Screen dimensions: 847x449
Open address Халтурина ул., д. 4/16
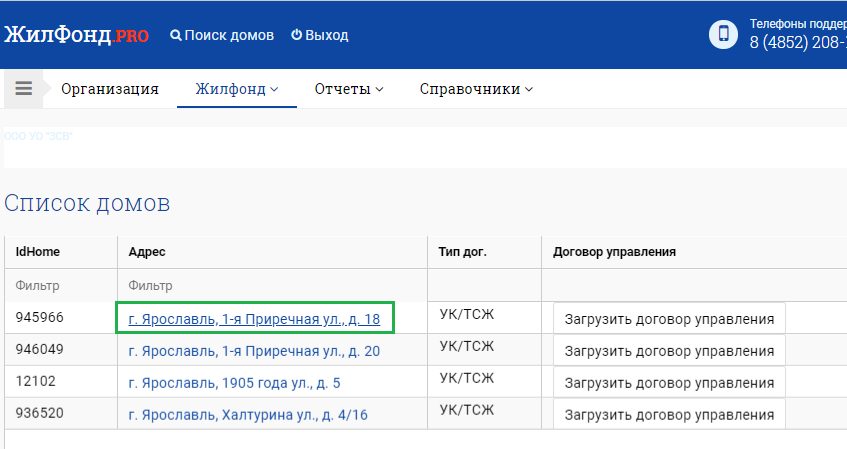tap(249, 415)
